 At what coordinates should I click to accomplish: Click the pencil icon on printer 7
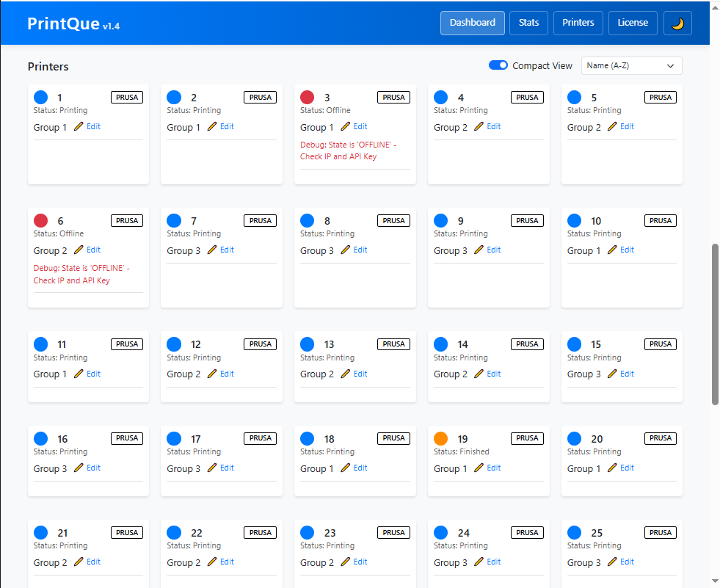(x=211, y=250)
